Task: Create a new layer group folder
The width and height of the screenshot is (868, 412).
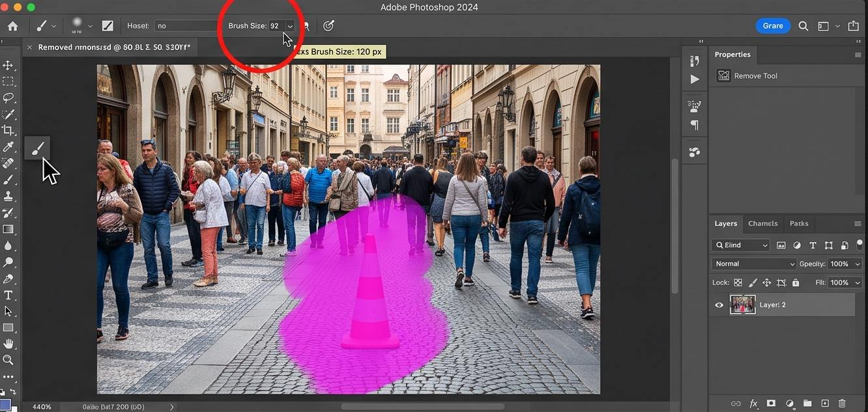Action: pos(807,404)
